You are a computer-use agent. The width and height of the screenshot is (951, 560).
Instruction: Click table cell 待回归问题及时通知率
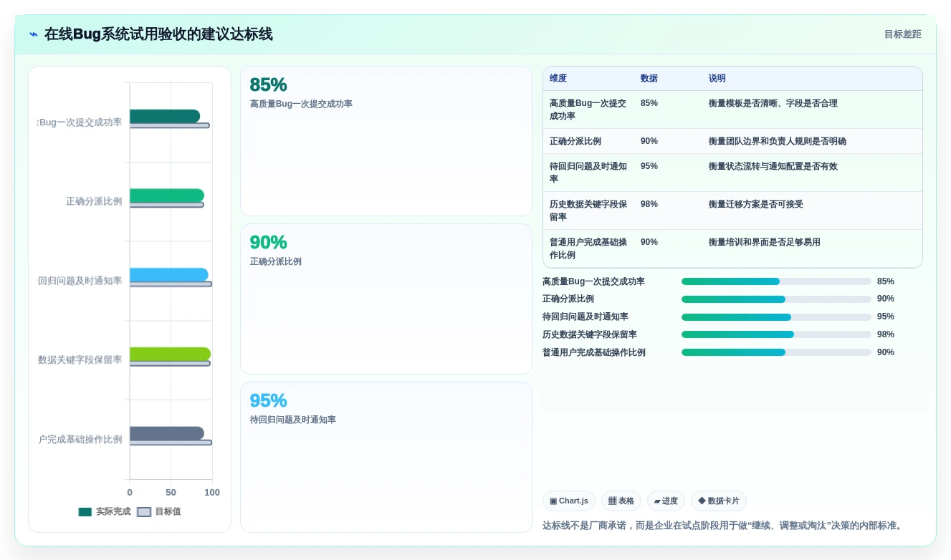(x=588, y=173)
